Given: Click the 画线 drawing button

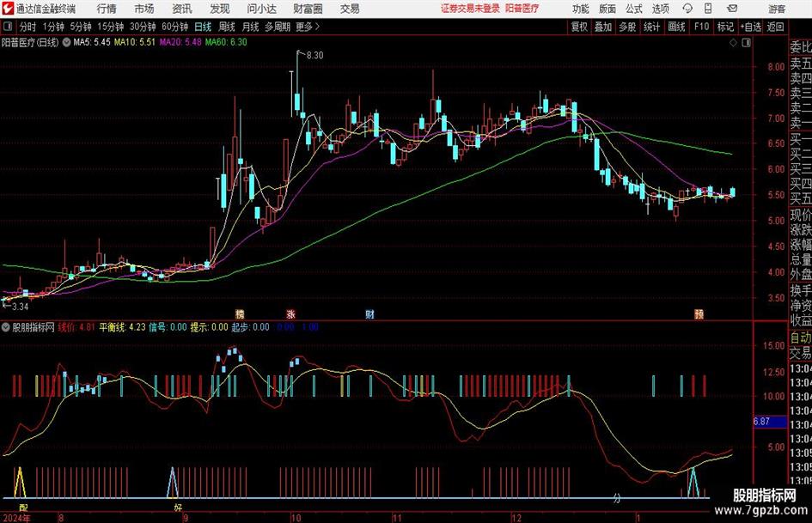Looking at the screenshot, I should [676, 27].
